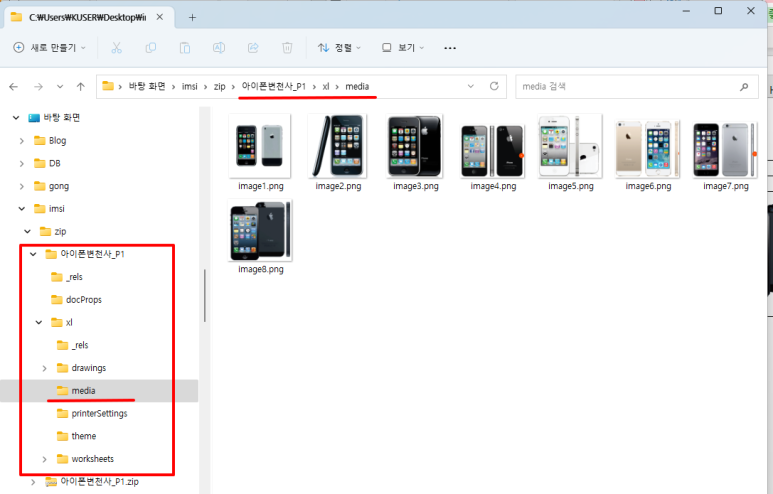Open a new tab with plus button
This screenshot has height=494, width=773.
(192, 18)
